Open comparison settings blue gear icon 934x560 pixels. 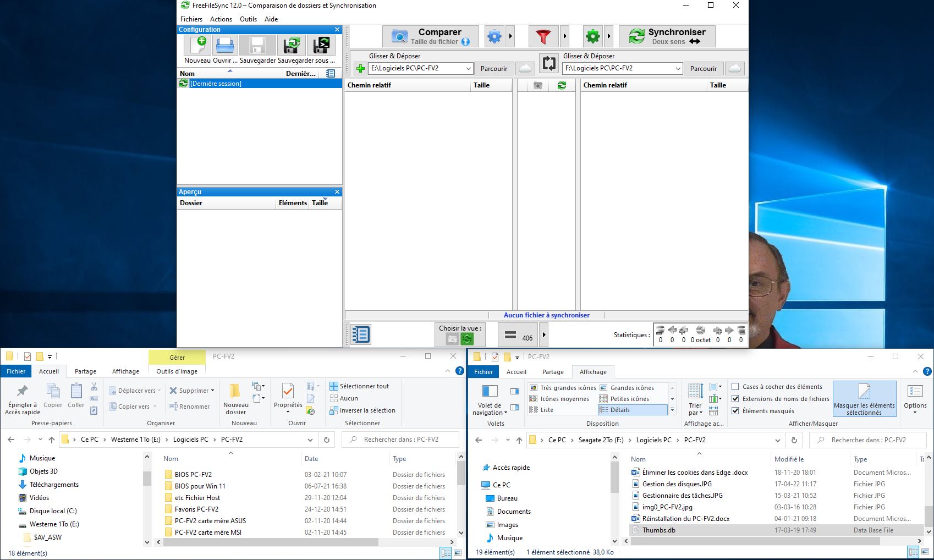click(x=495, y=36)
